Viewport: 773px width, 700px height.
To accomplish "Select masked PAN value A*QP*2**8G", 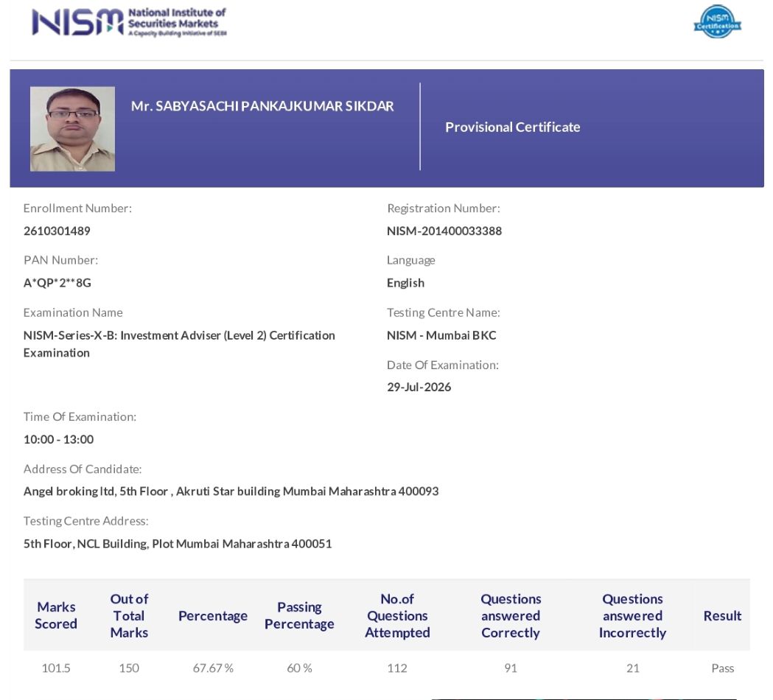I will pos(57,282).
